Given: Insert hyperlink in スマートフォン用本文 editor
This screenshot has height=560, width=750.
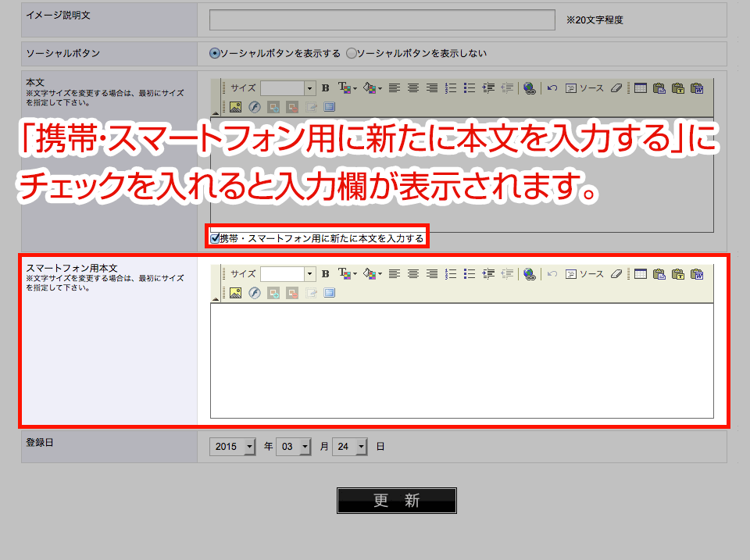Looking at the screenshot, I should [530, 274].
